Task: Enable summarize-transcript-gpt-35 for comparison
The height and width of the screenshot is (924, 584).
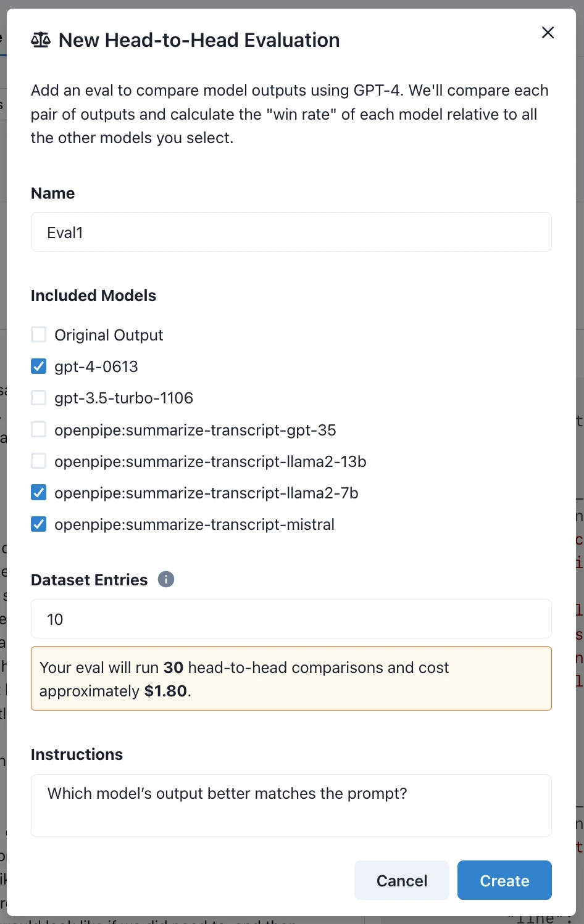Action: [x=38, y=429]
